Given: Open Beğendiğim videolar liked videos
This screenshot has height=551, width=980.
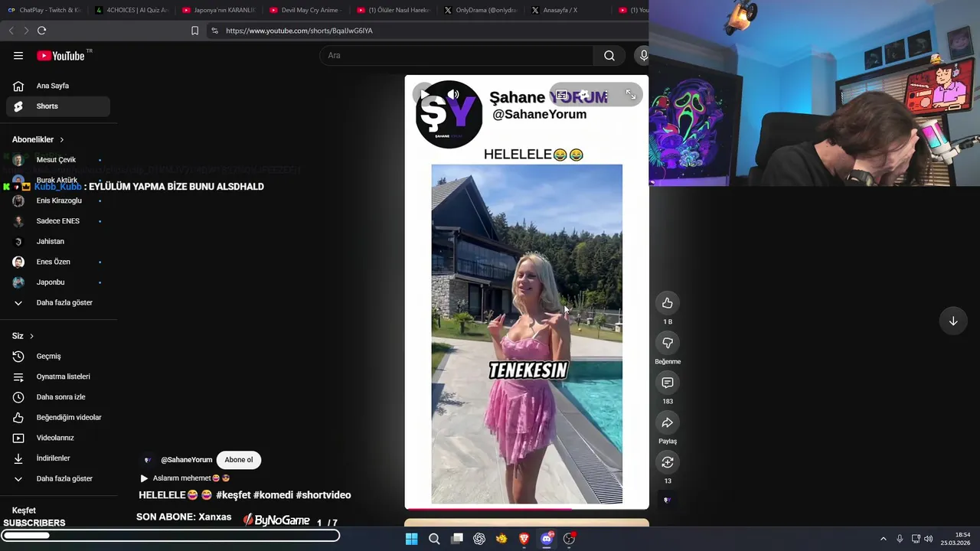Looking at the screenshot, I should [58, 417].
